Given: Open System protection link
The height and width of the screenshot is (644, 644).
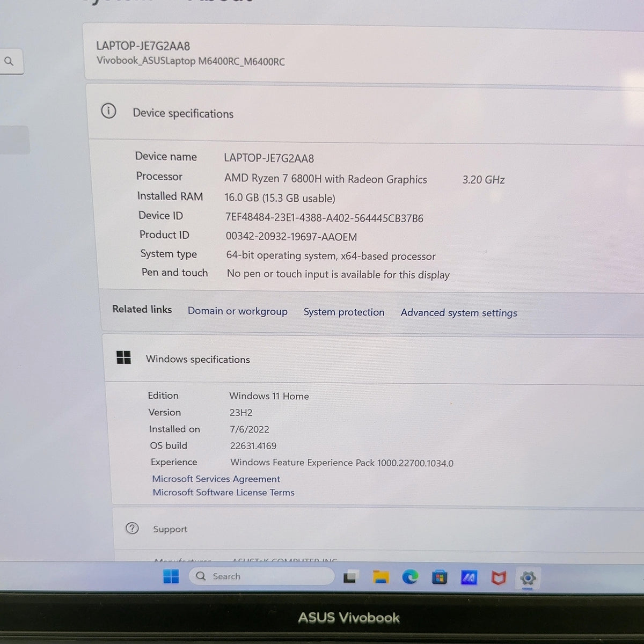Looking at the screenshot, I should point(344,312).
